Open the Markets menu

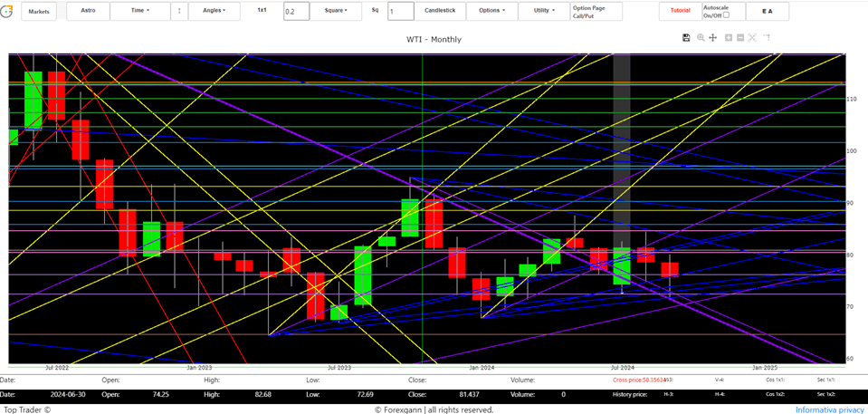coord(39,11)
